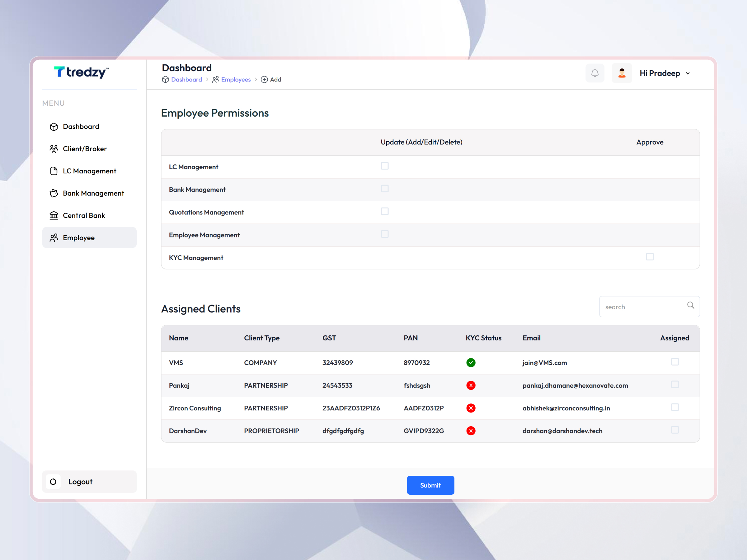Click the green KYC check for VMS
Screen dimensions: 747x560
pyautogui.click(x=471, y=362)
